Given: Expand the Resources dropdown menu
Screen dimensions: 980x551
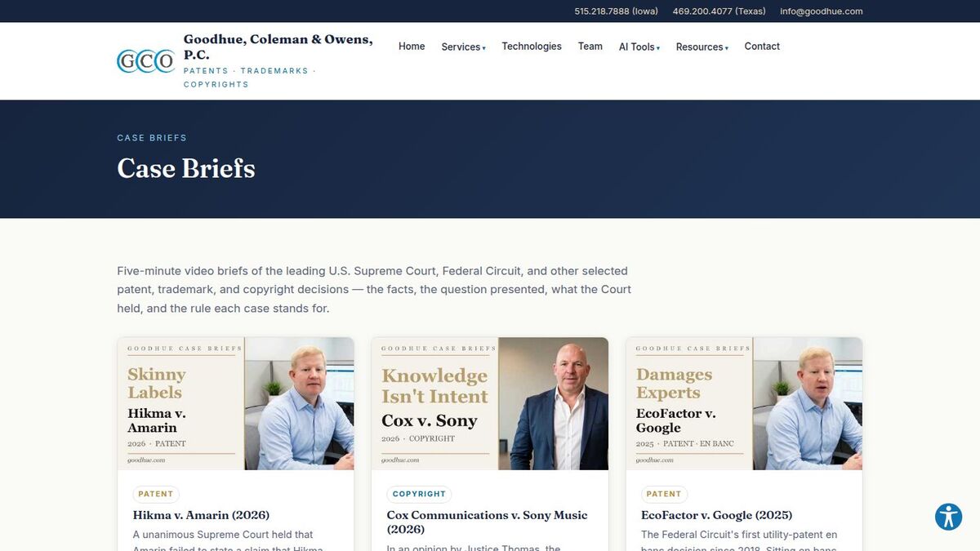Looking at the screenshot, I should click(x=702, y=47).
